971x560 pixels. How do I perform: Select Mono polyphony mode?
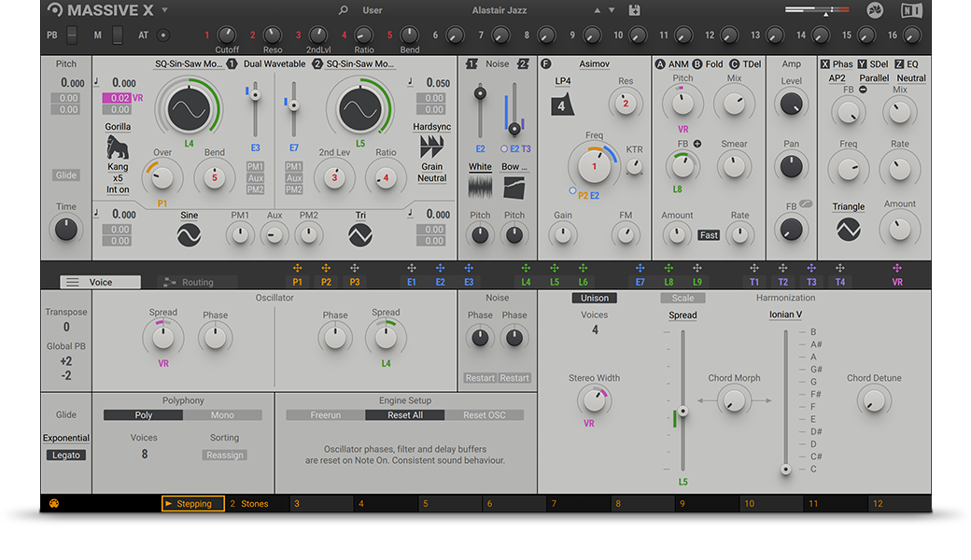tap(222, 415)
